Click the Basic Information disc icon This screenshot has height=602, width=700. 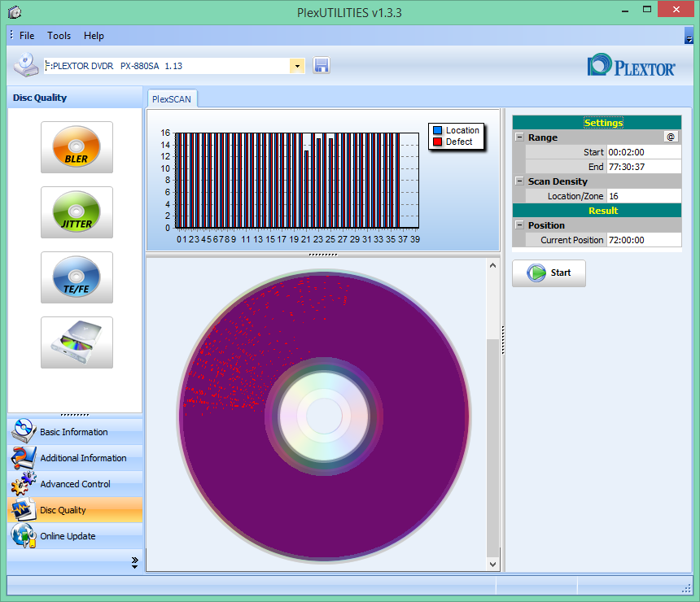(24, 431)
